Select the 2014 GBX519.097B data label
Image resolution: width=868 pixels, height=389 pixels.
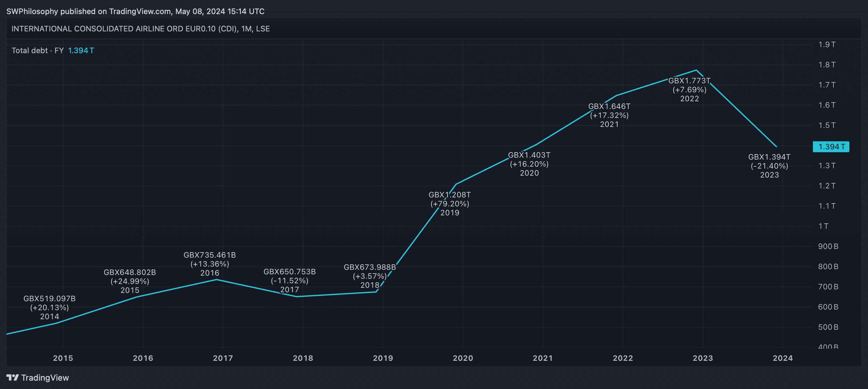point(50,307)
